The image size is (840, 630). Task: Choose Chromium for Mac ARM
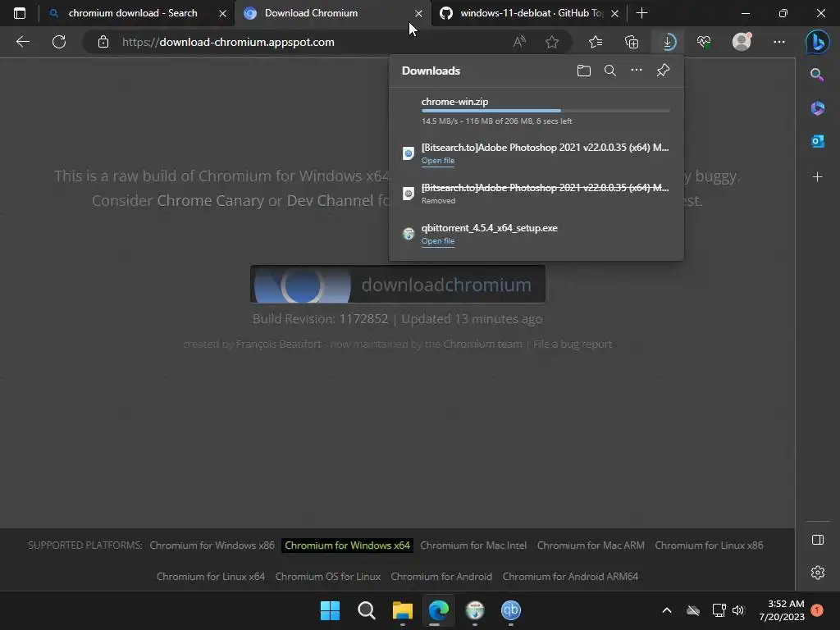(x=591, y=546)
